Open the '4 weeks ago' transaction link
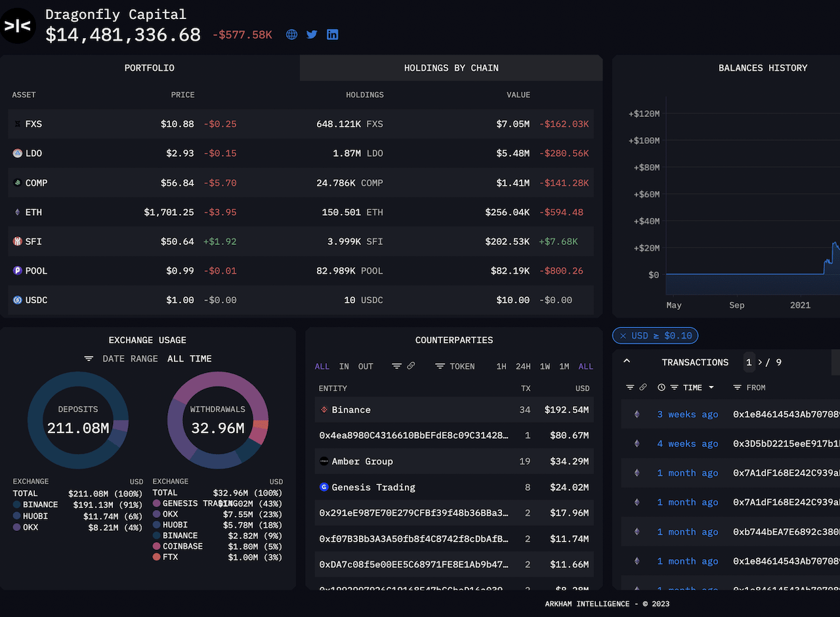Screen dimensions: 840x617 tap(688, 444)
